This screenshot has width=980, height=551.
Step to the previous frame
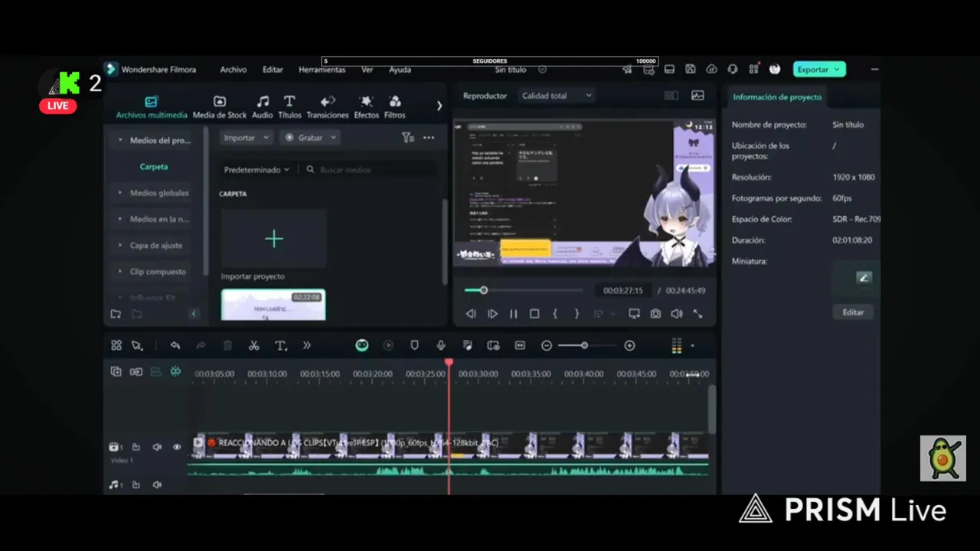[471, 314]
